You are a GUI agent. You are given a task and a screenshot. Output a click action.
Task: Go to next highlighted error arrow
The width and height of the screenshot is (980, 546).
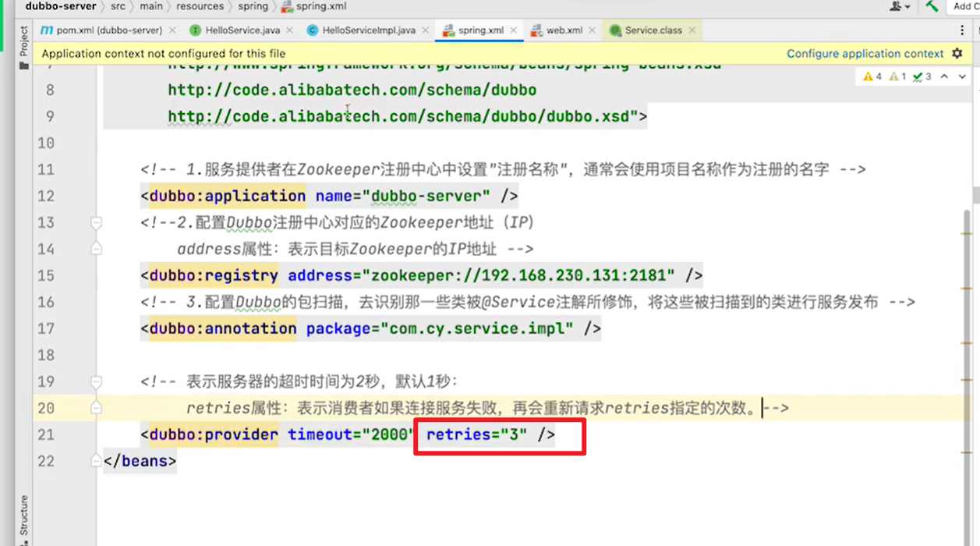(x=962, y=77)
